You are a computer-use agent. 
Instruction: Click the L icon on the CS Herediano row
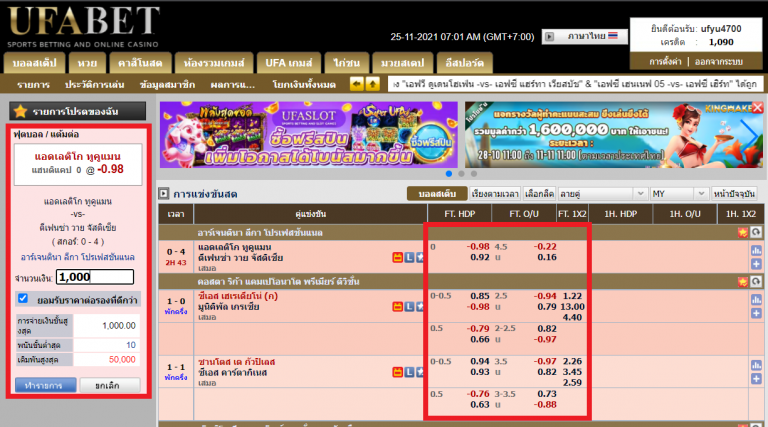click(409, 307)
